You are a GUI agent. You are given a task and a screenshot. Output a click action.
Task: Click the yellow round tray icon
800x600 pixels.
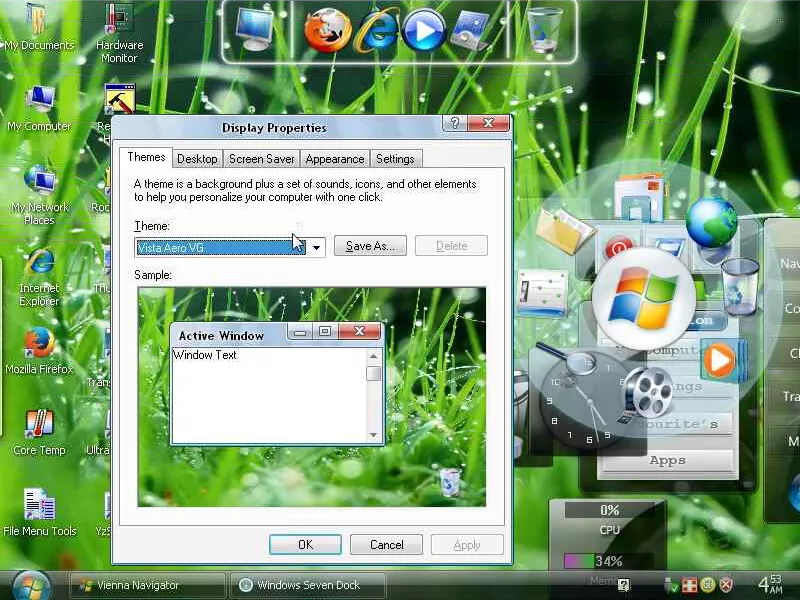coord(708,584)
